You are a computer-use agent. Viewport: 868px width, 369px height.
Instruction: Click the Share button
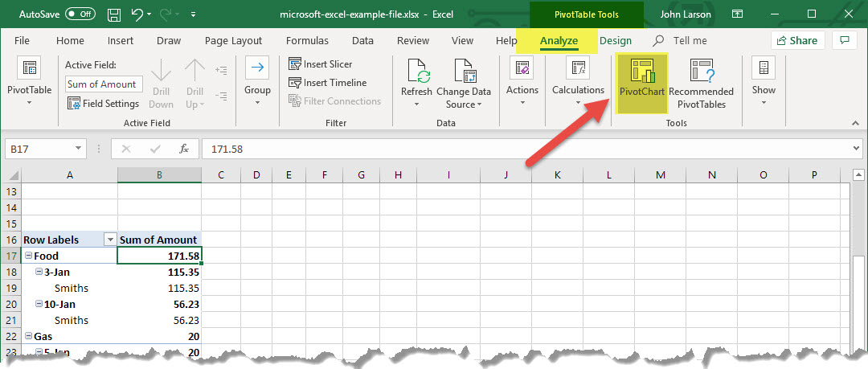(797, 41)
